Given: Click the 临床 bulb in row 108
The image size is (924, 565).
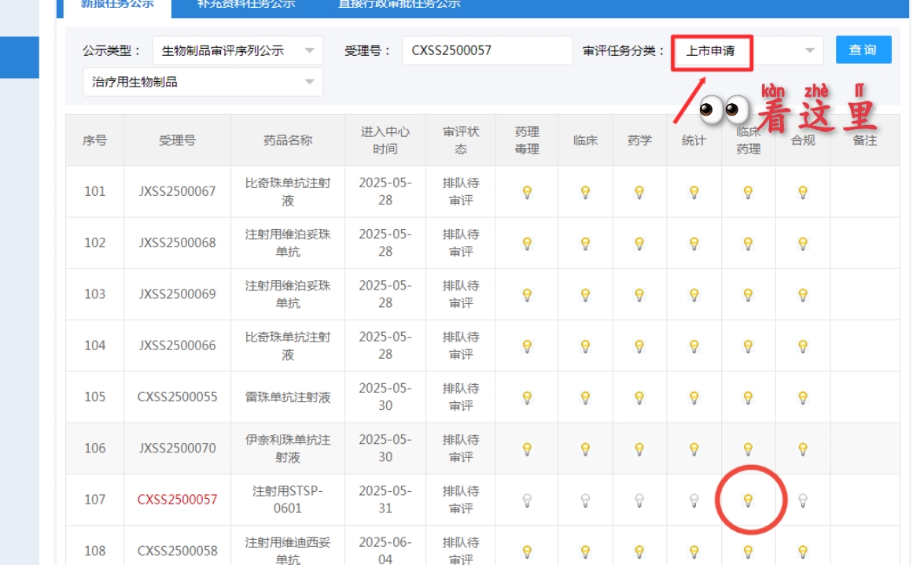Looking at the screenshot, I should click(585, 552).
